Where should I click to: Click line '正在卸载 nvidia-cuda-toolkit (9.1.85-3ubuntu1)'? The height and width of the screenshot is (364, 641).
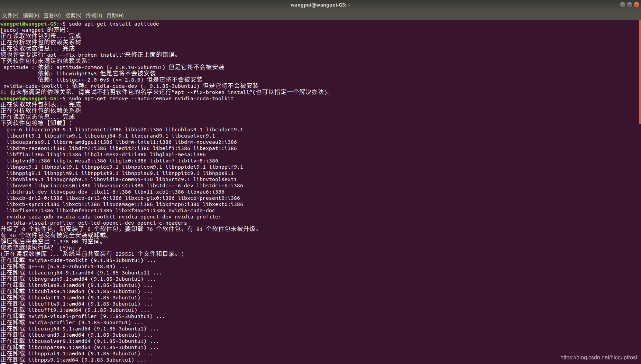point(78,260)
